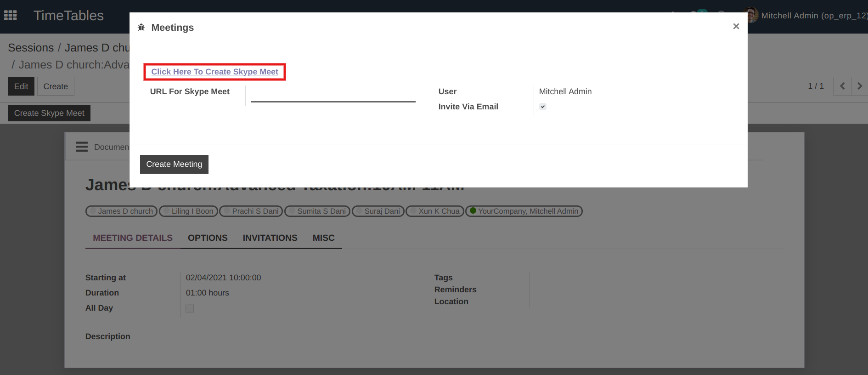Click the Create Meeting button
This screenshot has width=868, height=375.
click(174, 164)
